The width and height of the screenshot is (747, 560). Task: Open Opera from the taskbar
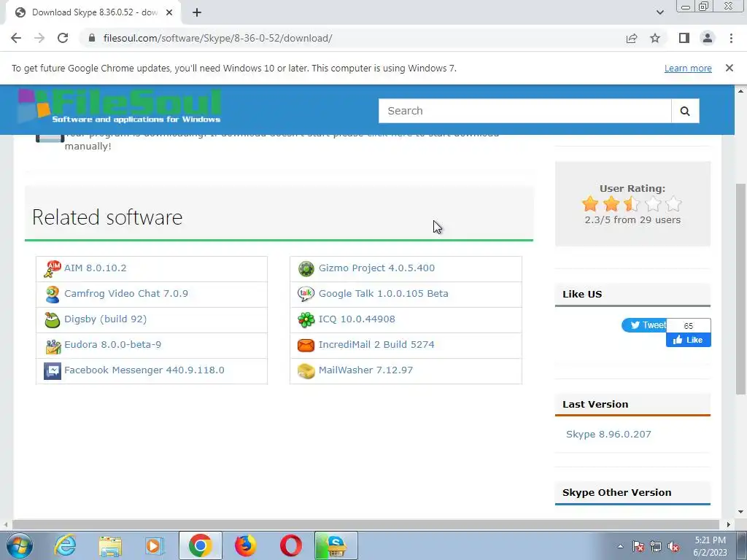click(290, 545)
